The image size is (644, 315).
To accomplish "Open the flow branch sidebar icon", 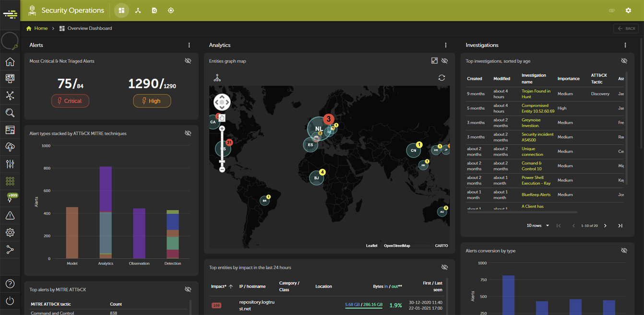I will [10, 250].
